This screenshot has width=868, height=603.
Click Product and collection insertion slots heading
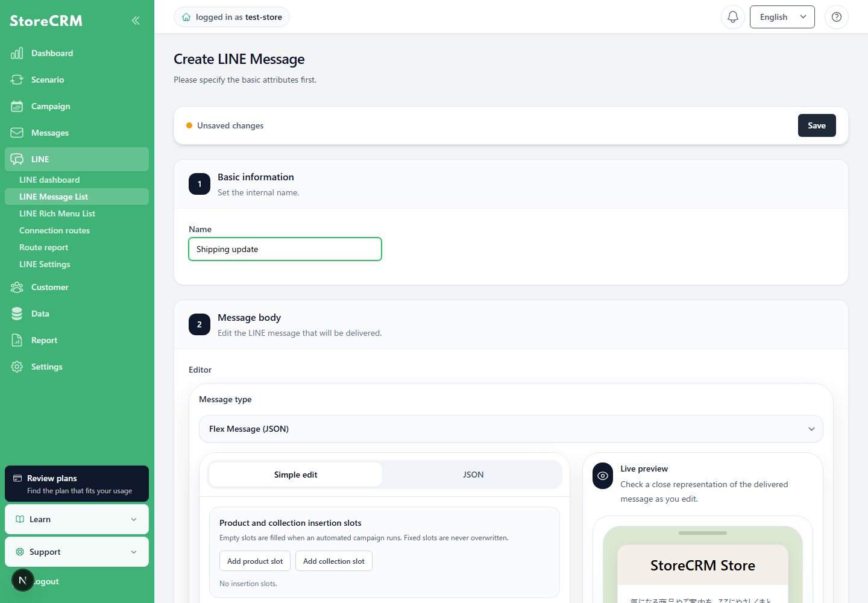[291, 523]
